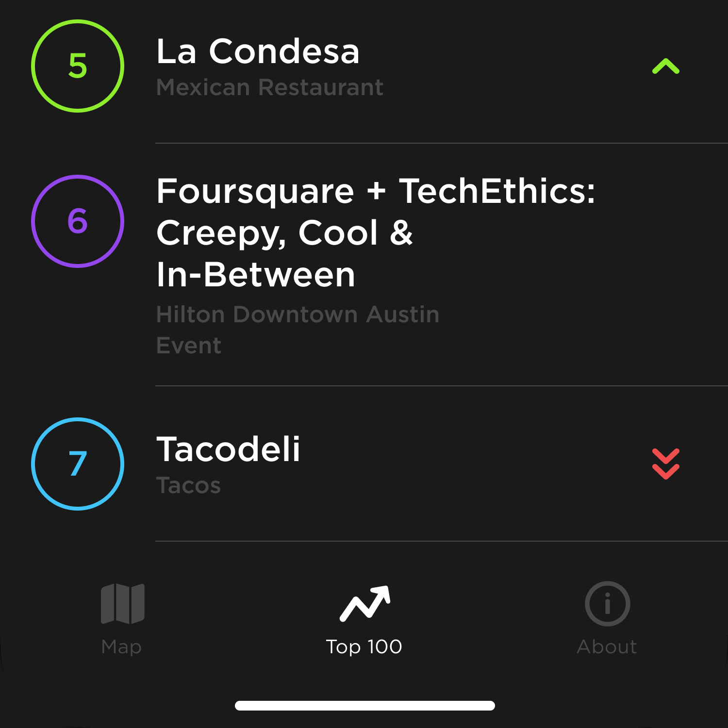Tap the Hilton Downtown Austin location text
The width and height of the screenshot is (728, 728).
coord(298,314)
